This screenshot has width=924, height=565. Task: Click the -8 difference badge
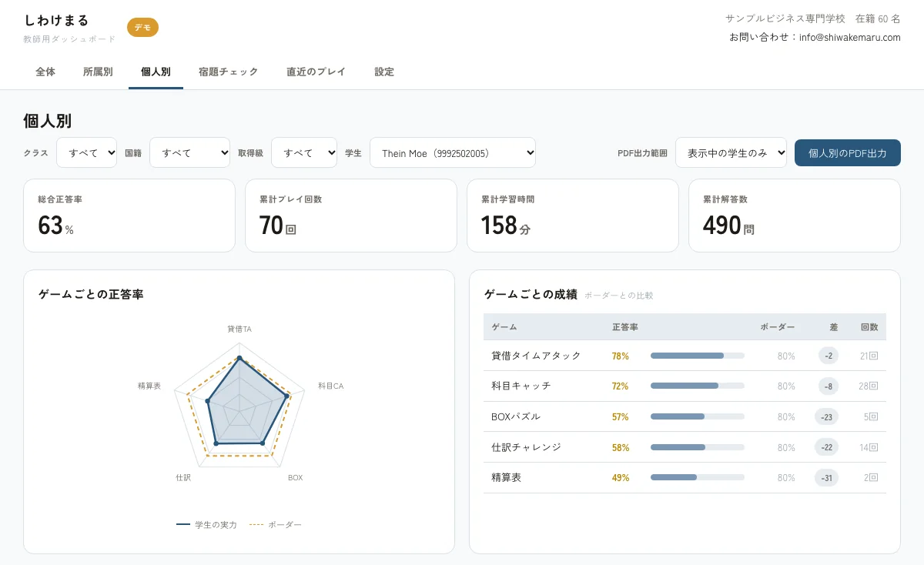point(829,386)
